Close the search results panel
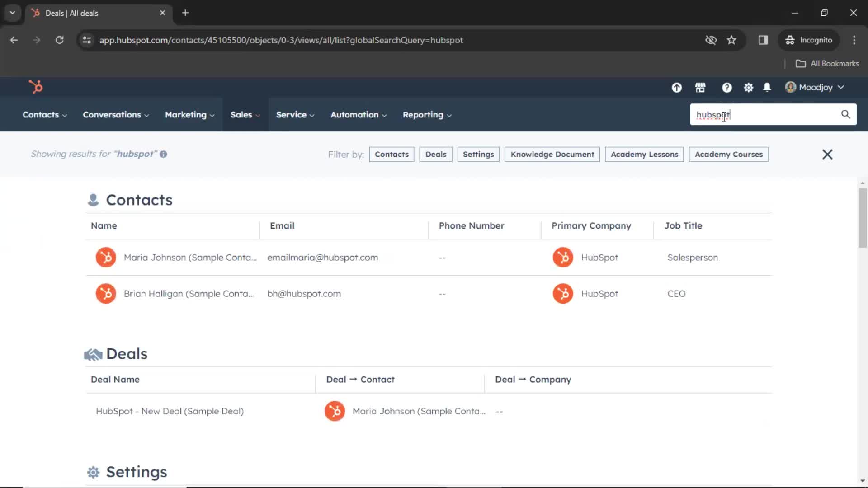This screenshot has width=868, height=488. [x=827, y=155]
